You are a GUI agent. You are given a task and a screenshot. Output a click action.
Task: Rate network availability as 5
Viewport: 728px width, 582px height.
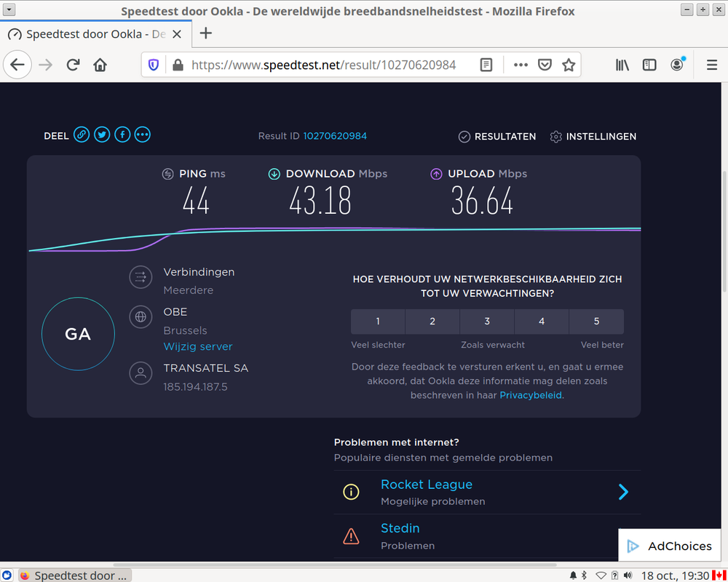pyautogui.click(x=597, y=321)
